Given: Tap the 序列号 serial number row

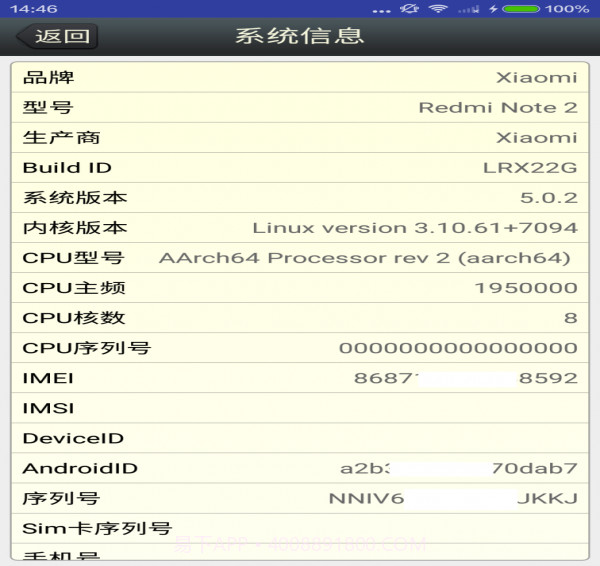Looking at the screenshot, I should (300, 498).
